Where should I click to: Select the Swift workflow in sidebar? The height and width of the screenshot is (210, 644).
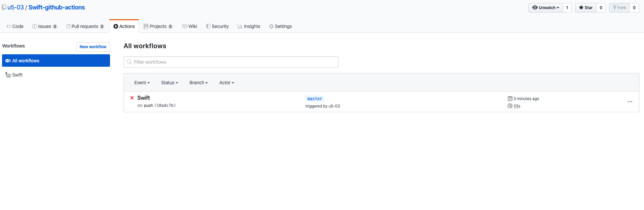(x=56, y=75)
